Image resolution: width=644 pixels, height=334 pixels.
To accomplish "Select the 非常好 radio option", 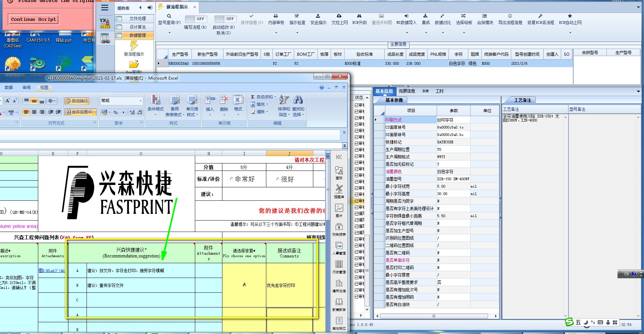I will pyautogui.click(x=231, y=179).
